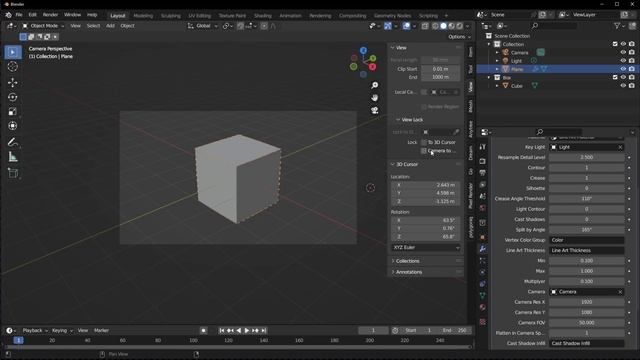Toggle Lock Camera to View checkbox

[424, 151]
